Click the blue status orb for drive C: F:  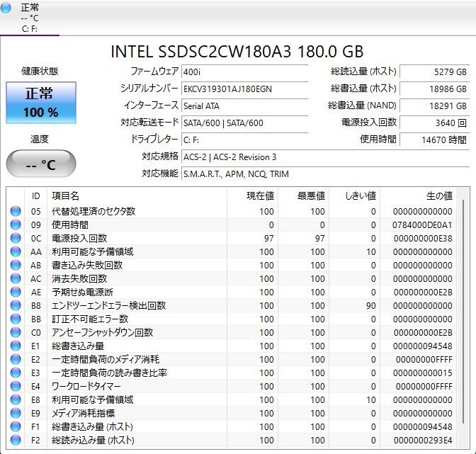pyautogui.click(x=6, y=8)
